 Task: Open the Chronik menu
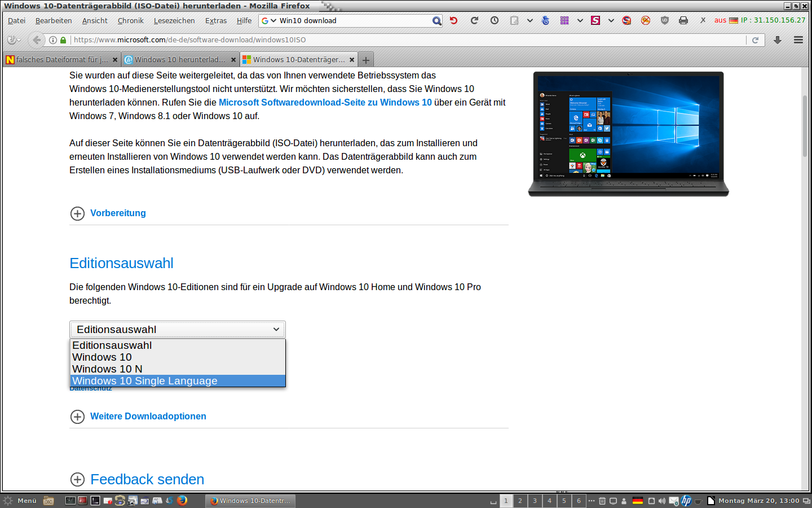[131, 21]
